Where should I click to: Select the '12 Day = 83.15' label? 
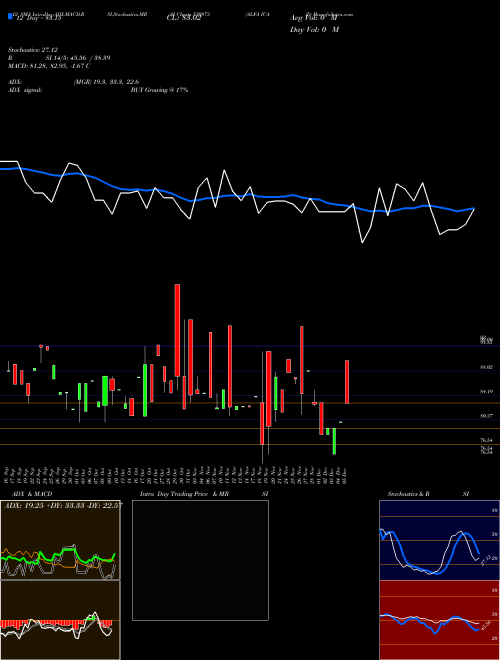point(37,18)
